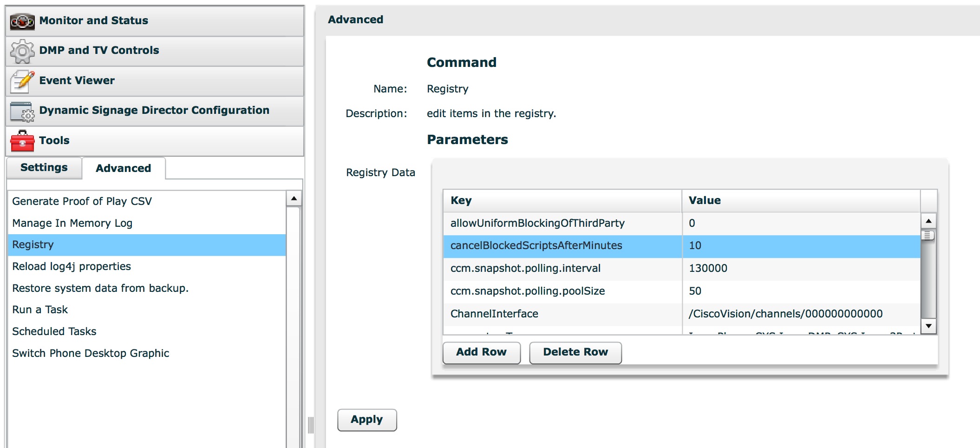Click the ChannelInterface key cell
The height and width of the screenshot is (448, 980).
pos(562,315)
